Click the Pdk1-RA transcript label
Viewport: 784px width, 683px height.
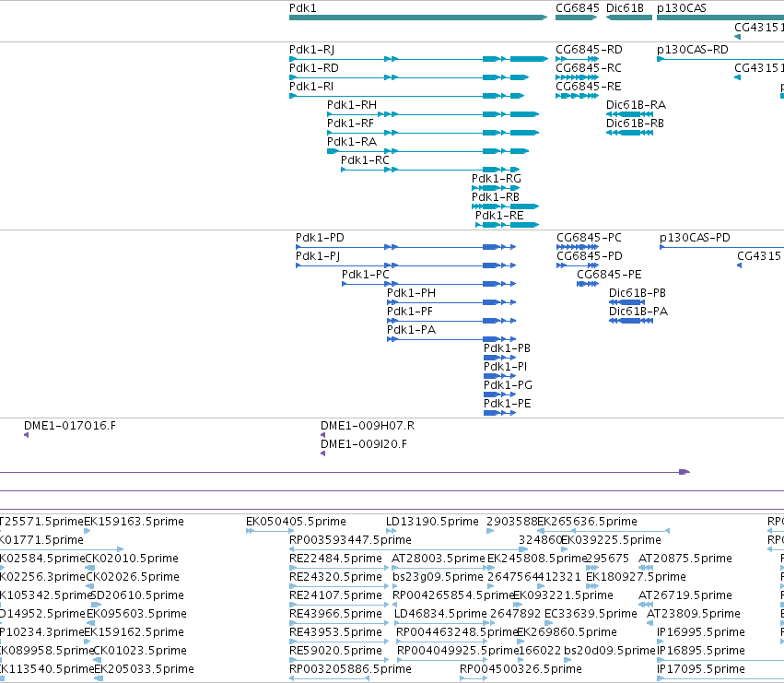[x=352, y=142]
